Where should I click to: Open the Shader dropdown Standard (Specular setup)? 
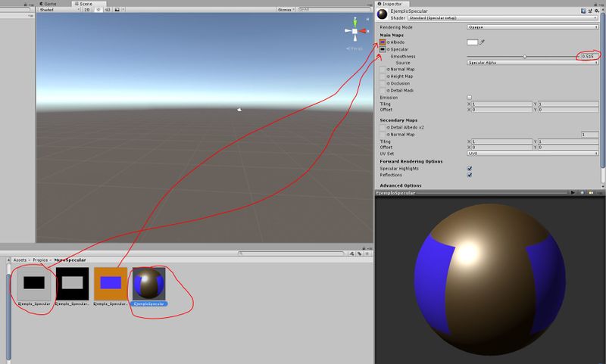[x=503, y=17]
